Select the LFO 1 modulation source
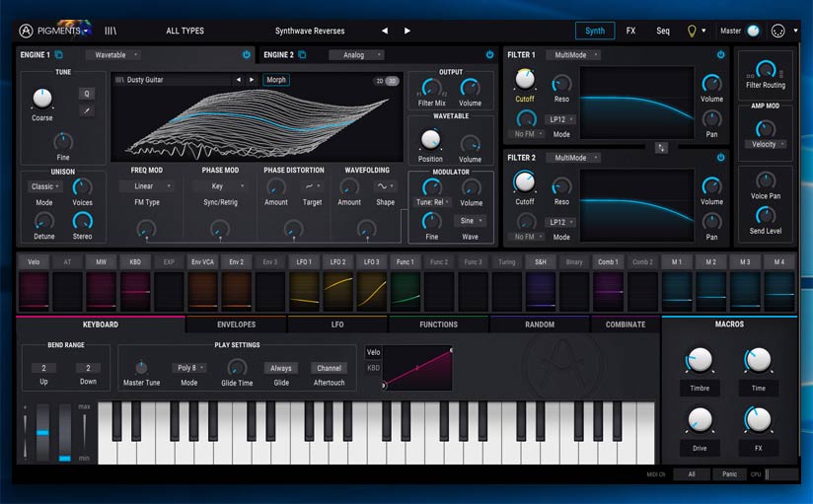Viewport: 813px width, 504px height. pyautogui.click(x=304, y=261)
